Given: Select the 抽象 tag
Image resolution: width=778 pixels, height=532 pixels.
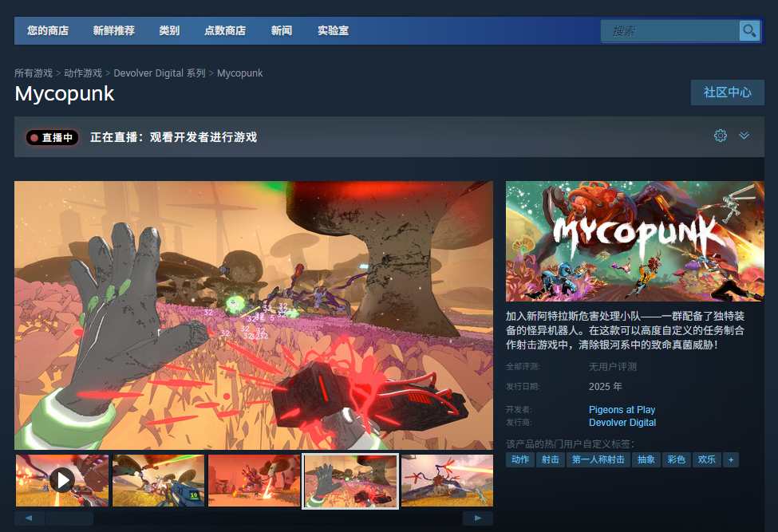Looking at the screenshot, I should 646,459.
